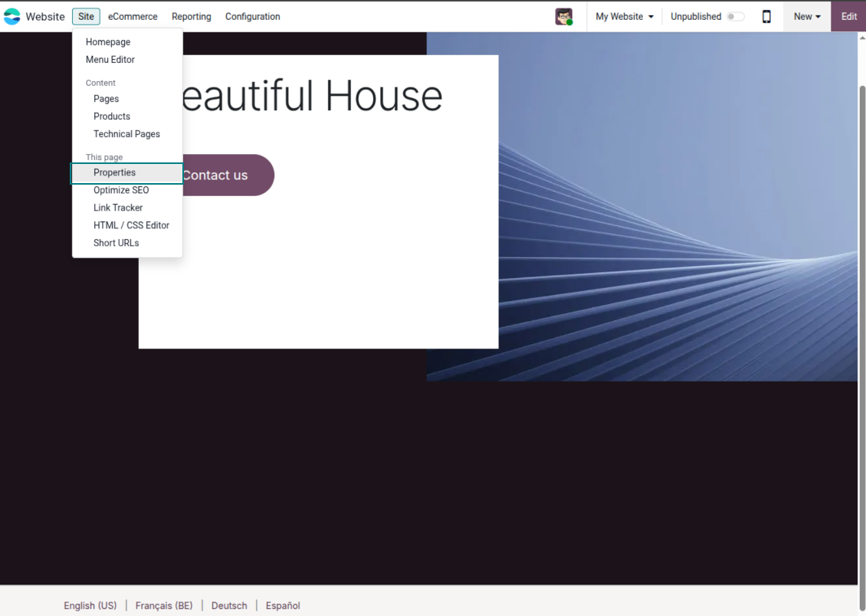Open the New dropdown
Image resolution: width=866 pixels, height=616 pixels.
[x=806, y=16]
